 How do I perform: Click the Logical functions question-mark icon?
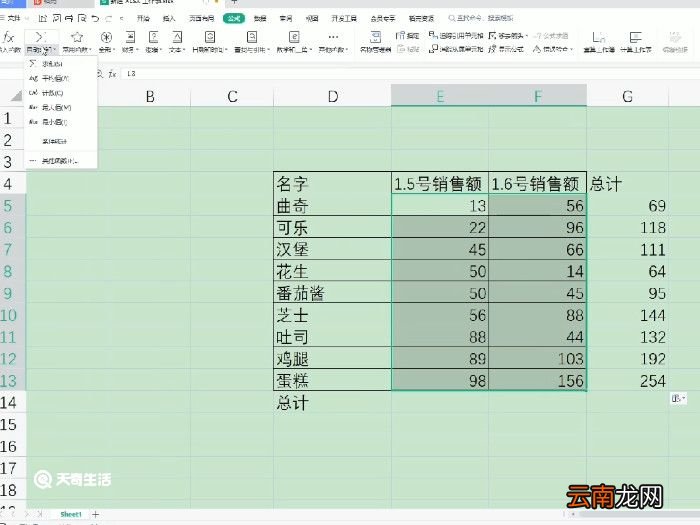tap(154, 37)
